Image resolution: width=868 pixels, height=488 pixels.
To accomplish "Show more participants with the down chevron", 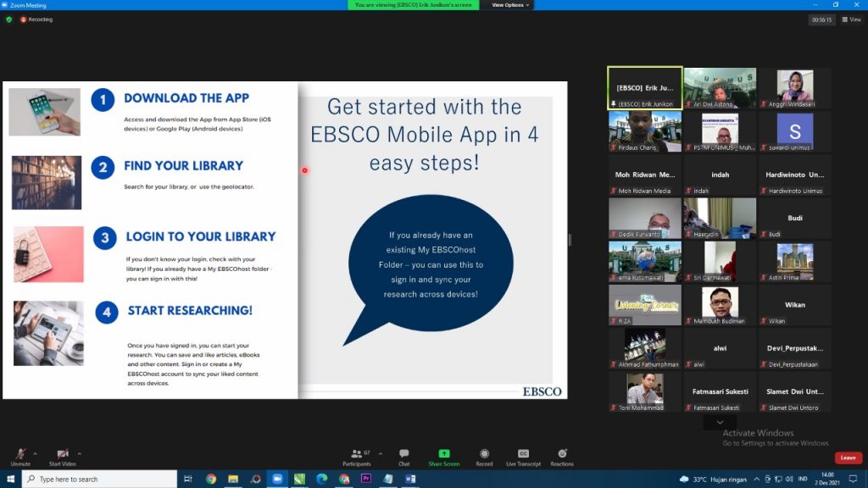I will (720, 423).
